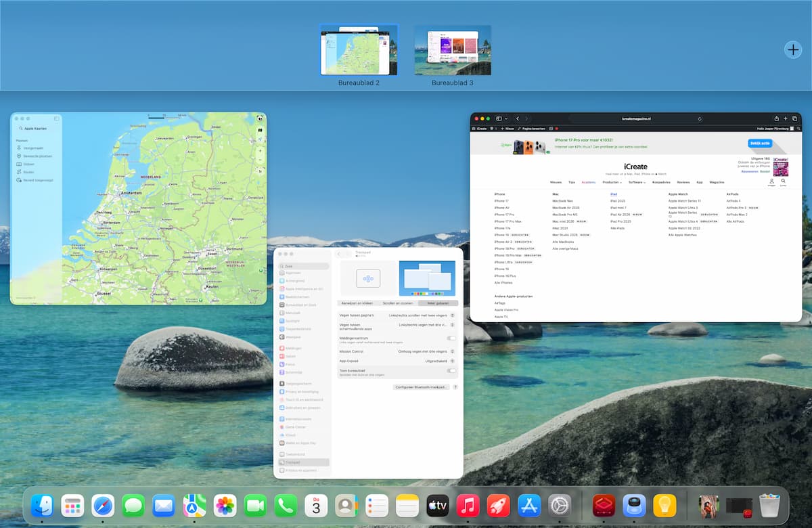Launch Safari compass icon in Dock
812x528 pixels.
[103, 506]
